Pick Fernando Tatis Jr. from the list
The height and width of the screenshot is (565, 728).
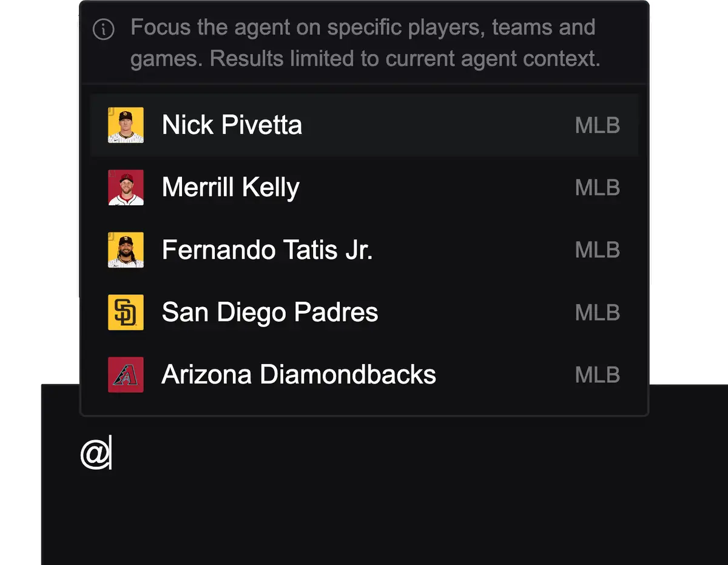coord(267,250)
